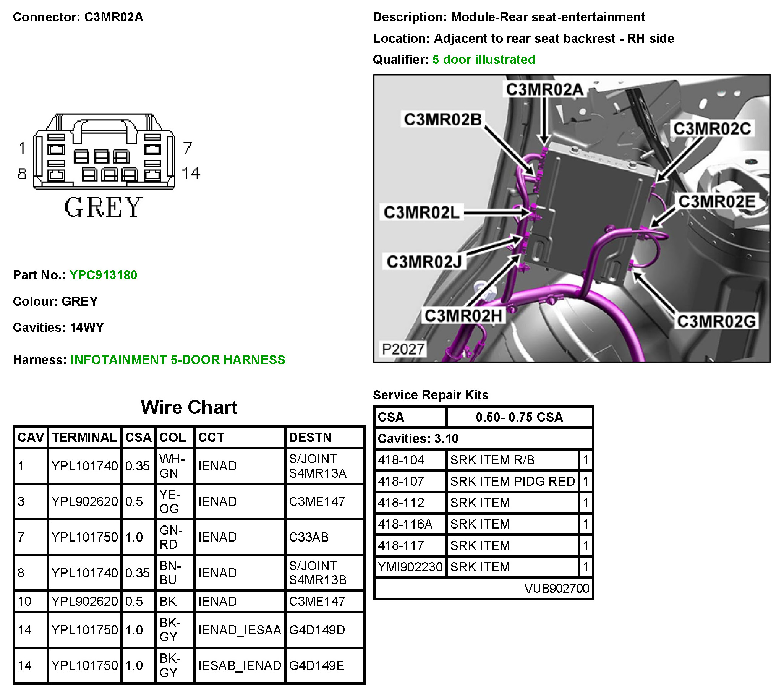Click the C3MR02J callout label
This screenshot has height=694, width=784.
[424, 262]
